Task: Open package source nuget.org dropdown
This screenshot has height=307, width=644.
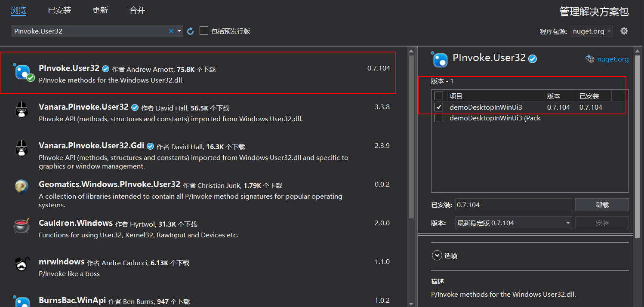Action: [x=592, y=31]
